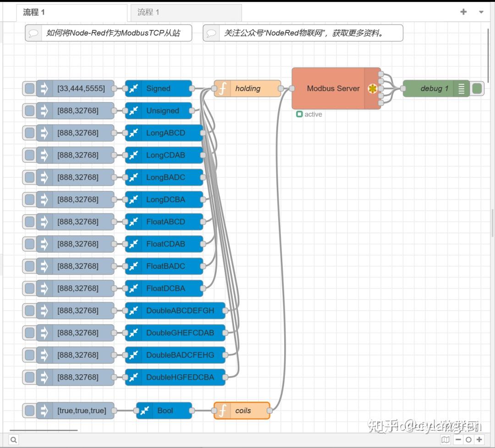Reset zoom with the circle icon

(x=468, y=439)
